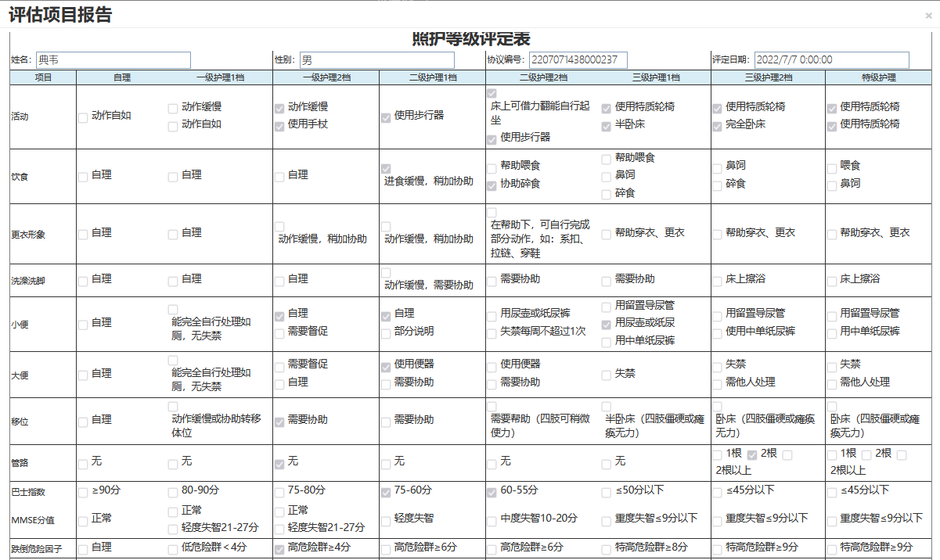The height and width of the screenshot is (560, 940).
Task: Check the ≥90分 巴士指数 checkbox
Action: [83, 493]
